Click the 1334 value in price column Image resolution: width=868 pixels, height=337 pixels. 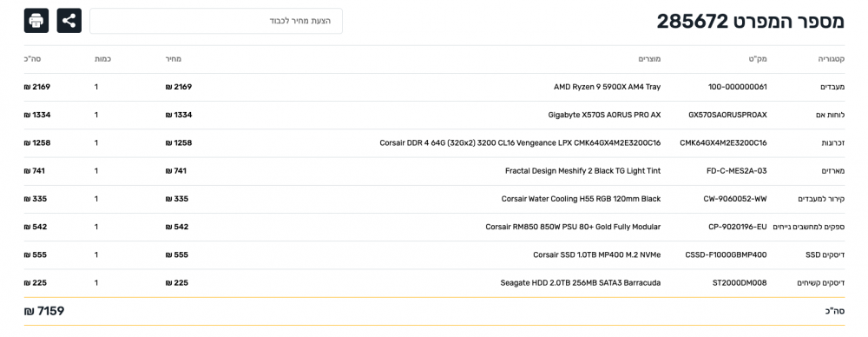tap(179, 115)
